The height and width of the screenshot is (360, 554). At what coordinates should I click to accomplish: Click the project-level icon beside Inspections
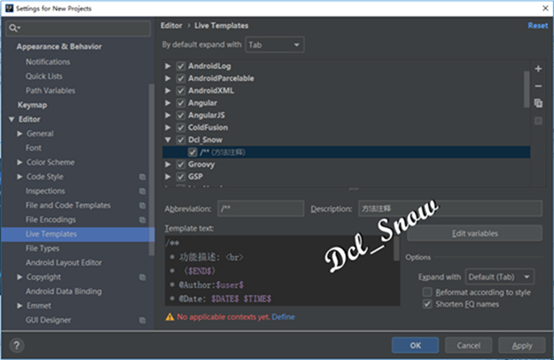(142, 191)
